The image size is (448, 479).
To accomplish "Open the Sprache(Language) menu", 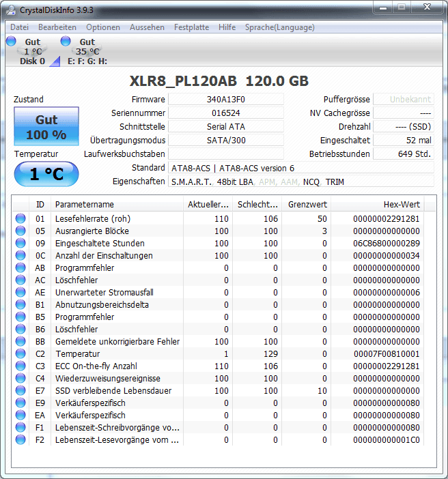I will click(x=279, y=27).
